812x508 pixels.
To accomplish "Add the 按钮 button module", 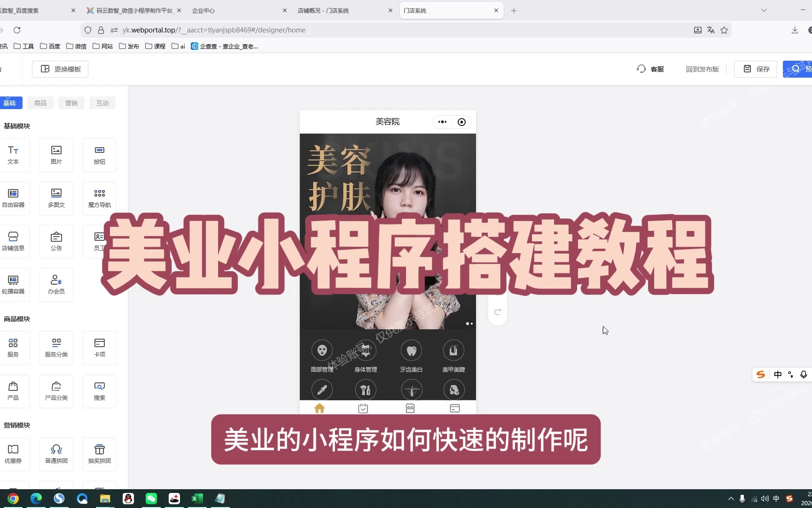I will (100, 155).
